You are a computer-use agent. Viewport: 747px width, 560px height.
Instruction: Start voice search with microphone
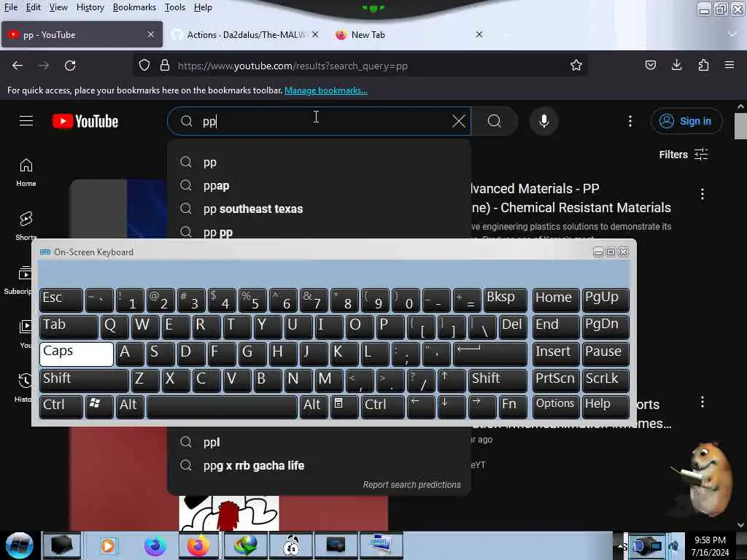[x=543, y=122]
